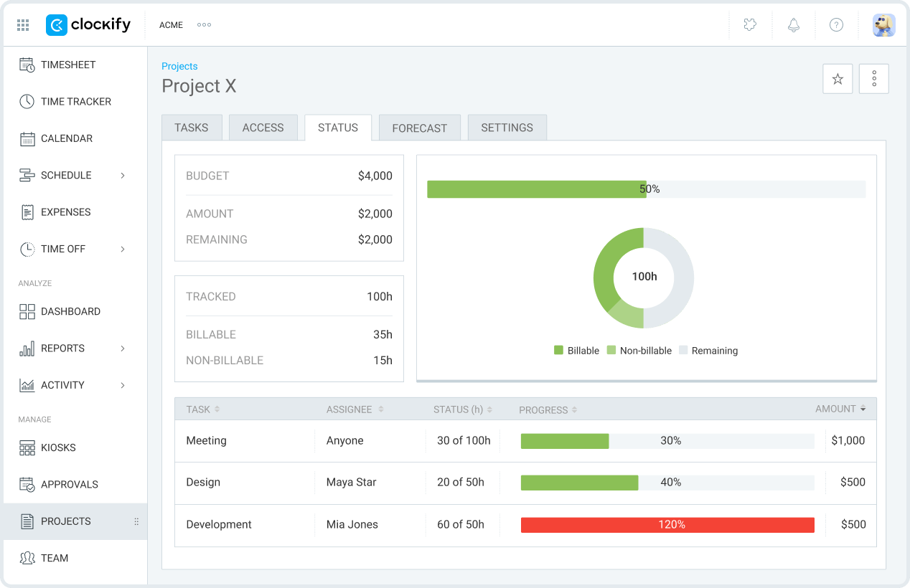Open the Timesheet section
The image size is (910, 588).
pyautogui.click(x=68, y=65)
